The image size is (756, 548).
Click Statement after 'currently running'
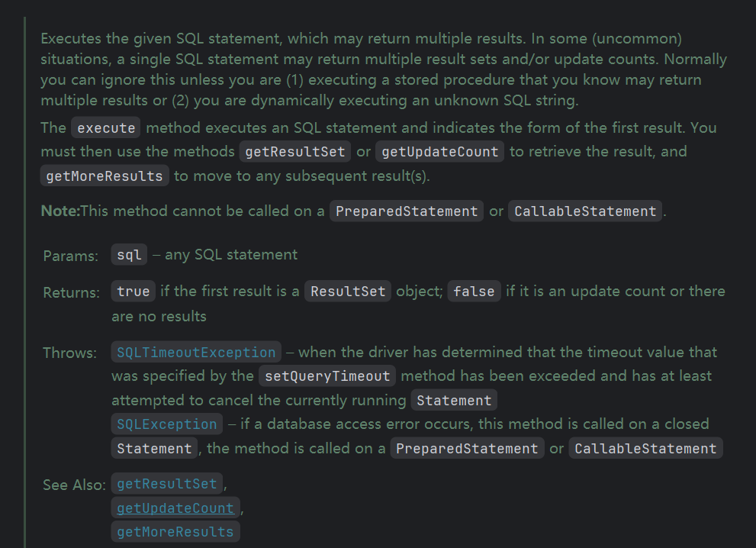[454, 401]
